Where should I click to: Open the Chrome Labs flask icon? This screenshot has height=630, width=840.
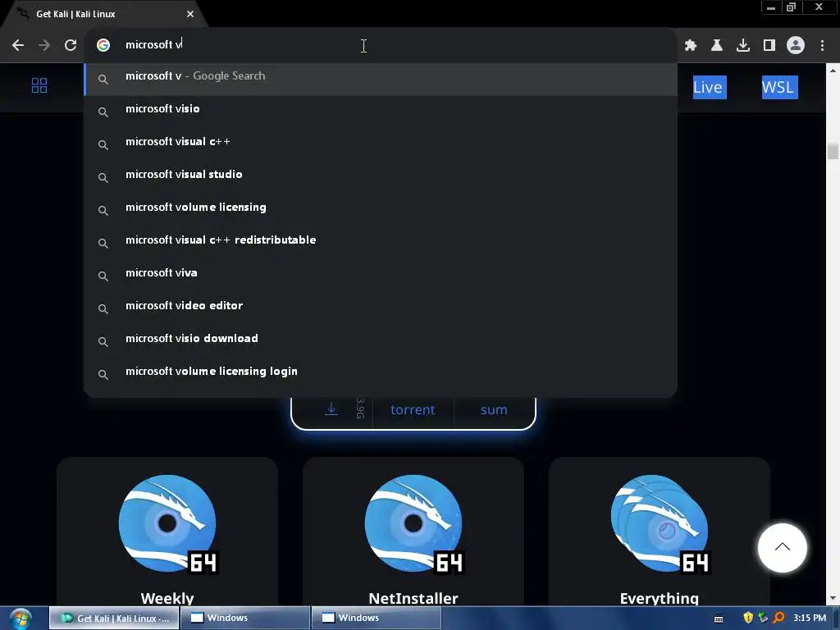pos(717,45)
